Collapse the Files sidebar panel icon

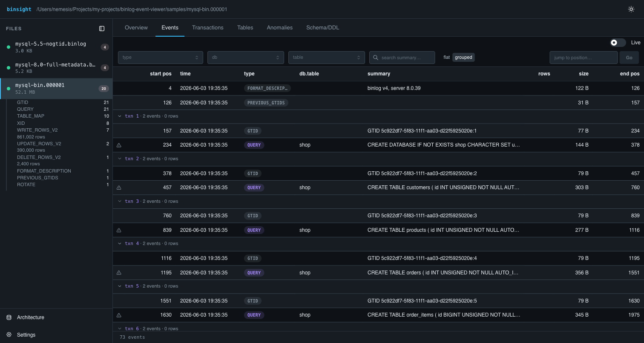tap(102, 29)
